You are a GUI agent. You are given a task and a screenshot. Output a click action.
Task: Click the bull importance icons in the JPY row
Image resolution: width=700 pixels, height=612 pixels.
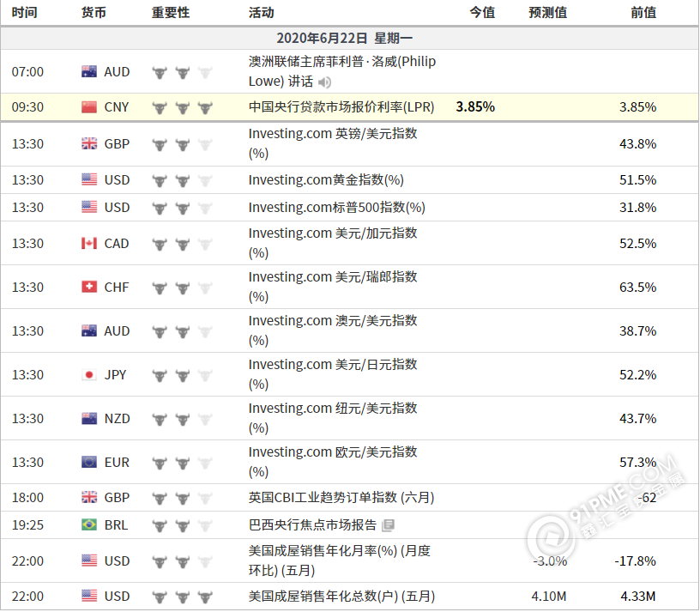tap(182, 376)
